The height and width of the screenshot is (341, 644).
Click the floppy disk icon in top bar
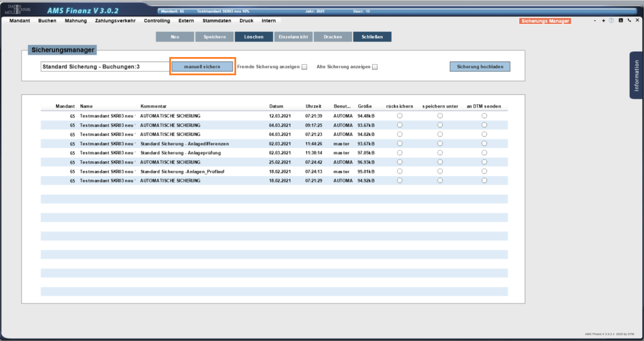621,20
